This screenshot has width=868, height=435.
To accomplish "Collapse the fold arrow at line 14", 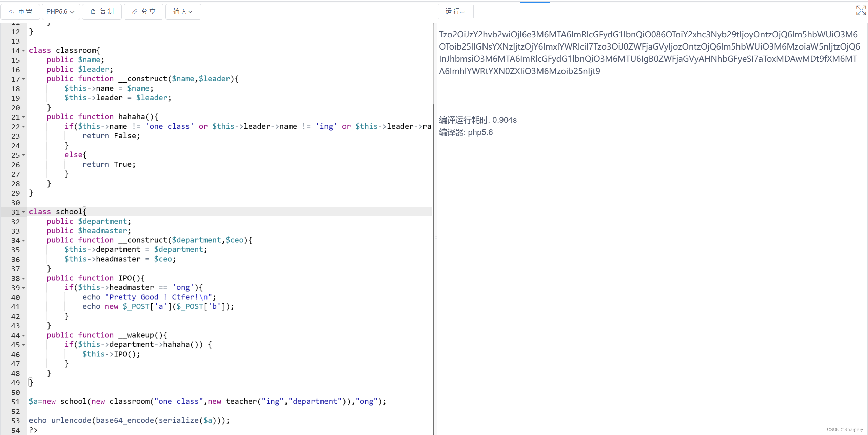I will point(23,51).
